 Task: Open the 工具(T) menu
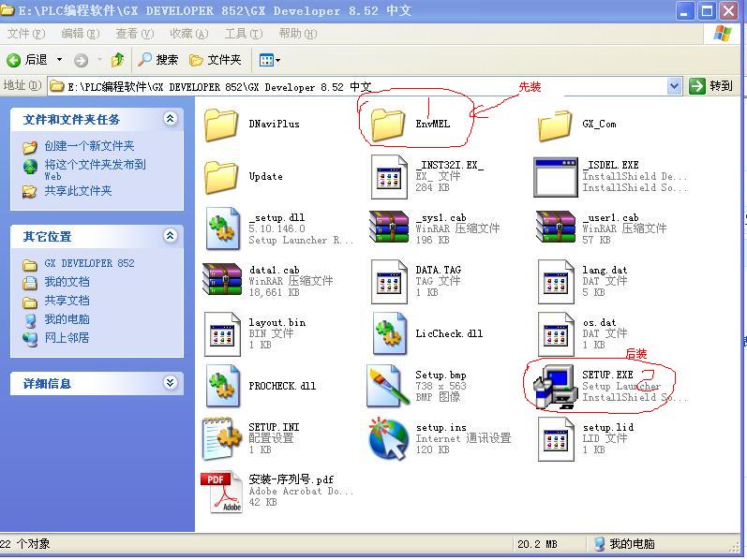243,34
